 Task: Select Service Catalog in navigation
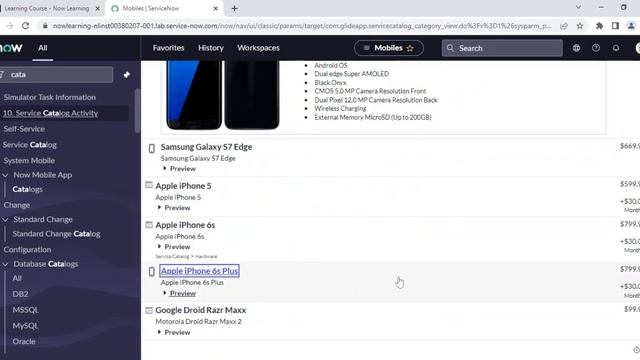(x=29, y=145)
